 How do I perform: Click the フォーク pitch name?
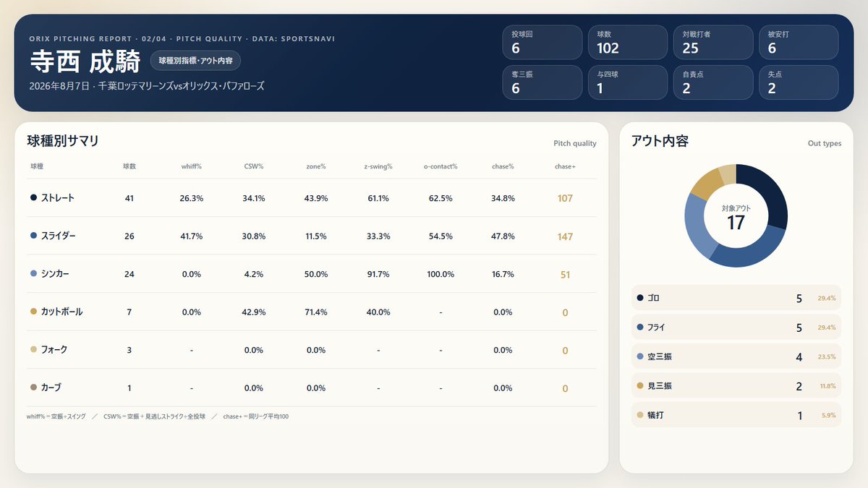point(54,350)
